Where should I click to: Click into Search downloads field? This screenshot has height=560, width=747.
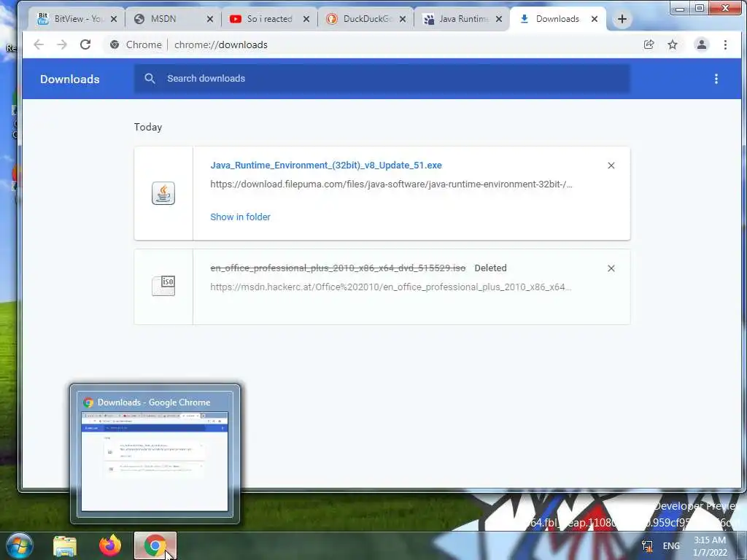tap(381, 79)
